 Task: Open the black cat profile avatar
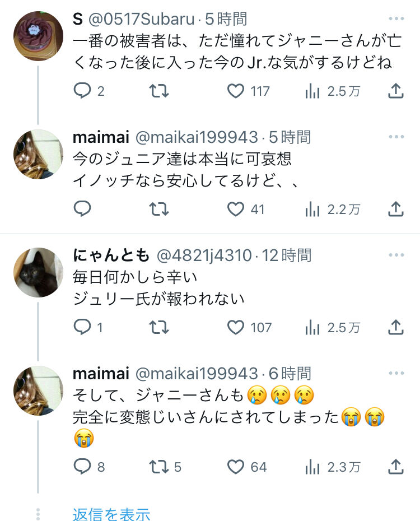(38, 272)
